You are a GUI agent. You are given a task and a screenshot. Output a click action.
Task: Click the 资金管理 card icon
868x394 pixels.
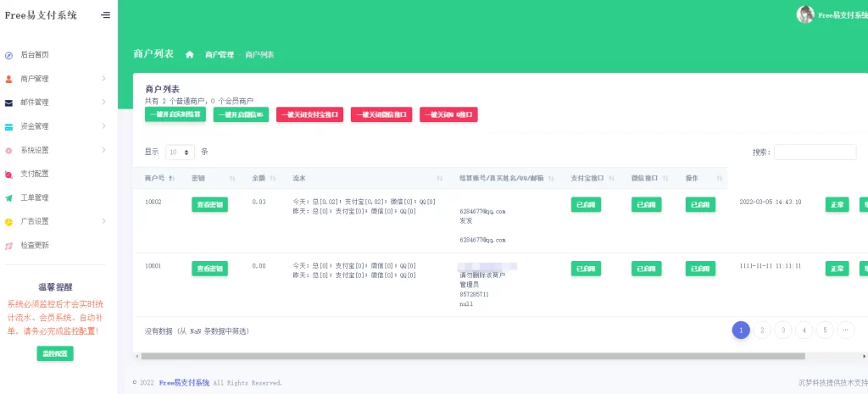point(8,126)
